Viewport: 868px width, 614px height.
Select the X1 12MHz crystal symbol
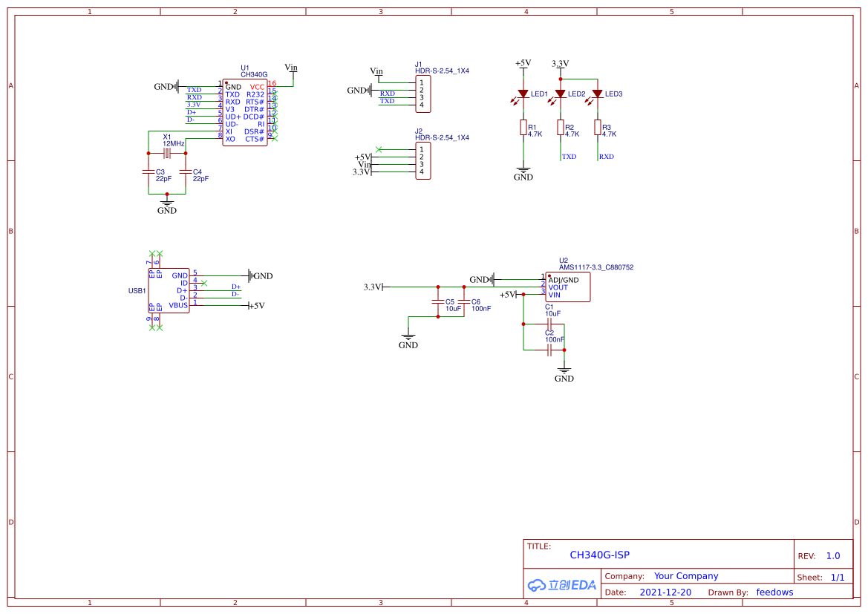pyautogui.click(x=167, y=153)
